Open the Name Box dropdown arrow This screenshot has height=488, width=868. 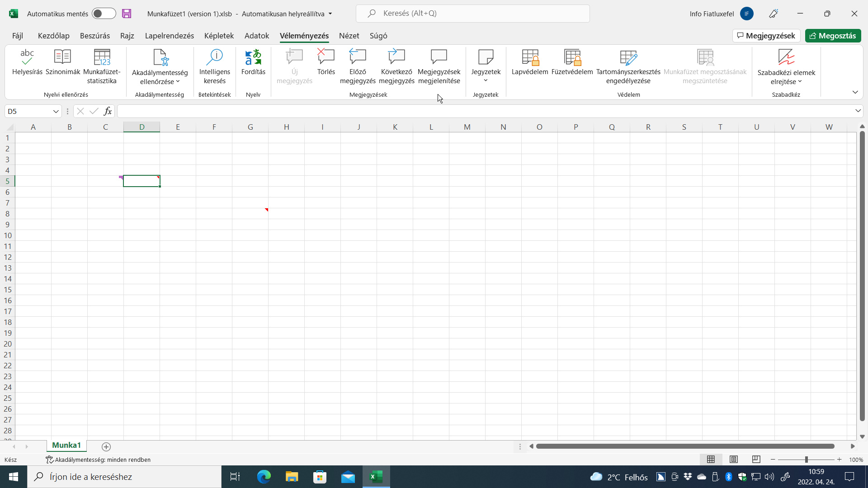click(x=56, y=112)
